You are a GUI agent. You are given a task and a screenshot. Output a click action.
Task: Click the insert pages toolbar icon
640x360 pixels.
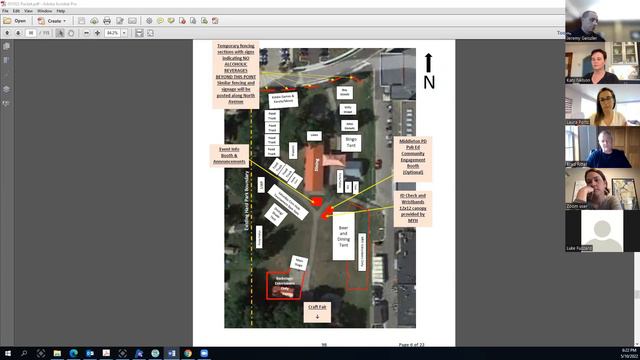click(x=204, y=21)
